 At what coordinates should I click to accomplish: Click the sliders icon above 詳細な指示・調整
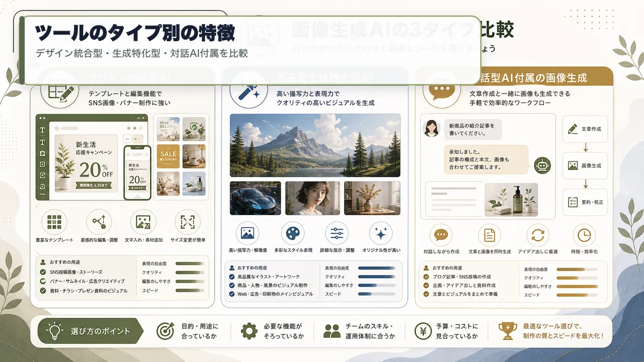coord(337,233)
